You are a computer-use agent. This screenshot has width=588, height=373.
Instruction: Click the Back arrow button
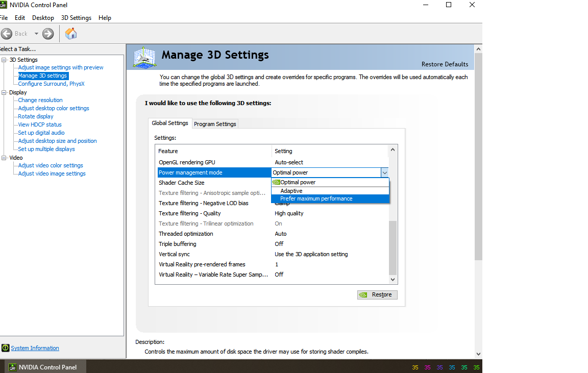click(7, 34)
